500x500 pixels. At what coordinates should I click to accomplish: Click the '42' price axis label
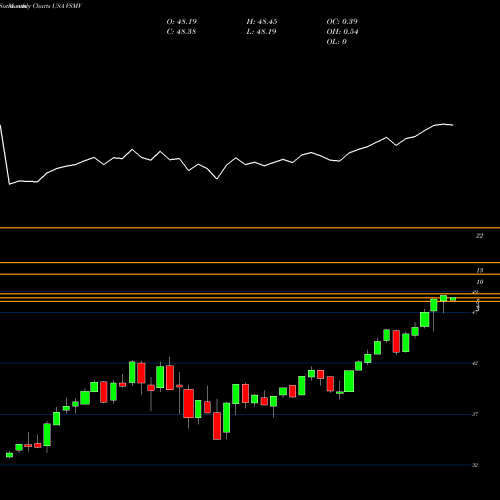click(475, 363)
